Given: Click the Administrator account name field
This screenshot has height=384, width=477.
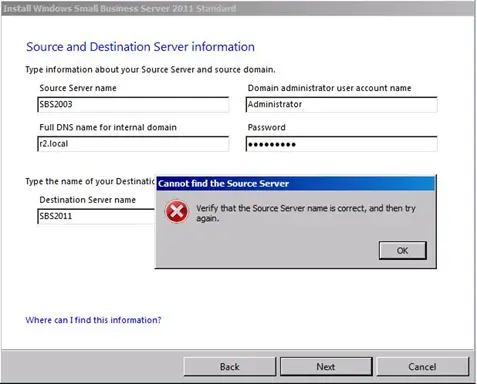Looking at the screenshot, I should [x=341, y=105].
